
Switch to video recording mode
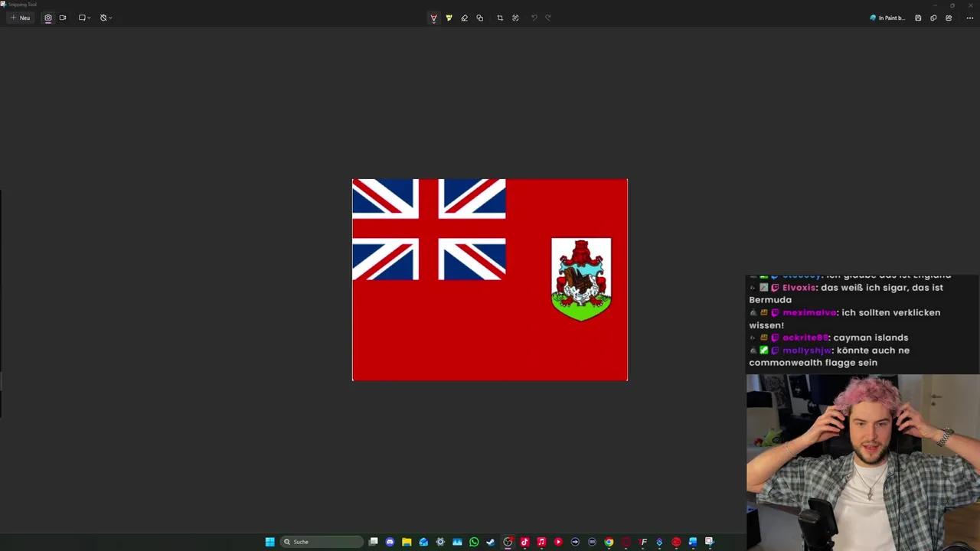(63, 18)
